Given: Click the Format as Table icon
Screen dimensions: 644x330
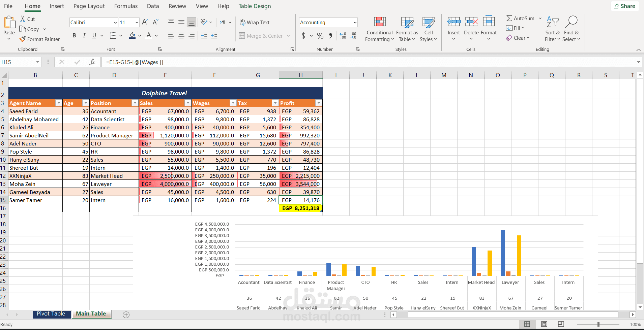Looking at the screenshot, I should point(407,22).
